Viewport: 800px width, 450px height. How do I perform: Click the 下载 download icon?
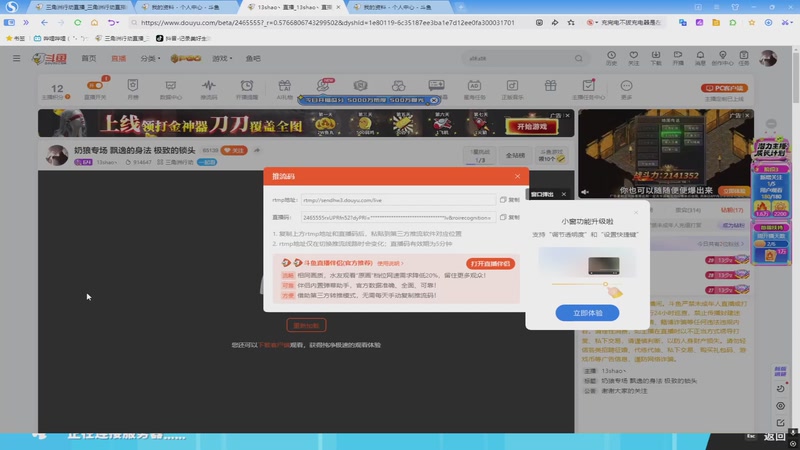tap(656, 58)
